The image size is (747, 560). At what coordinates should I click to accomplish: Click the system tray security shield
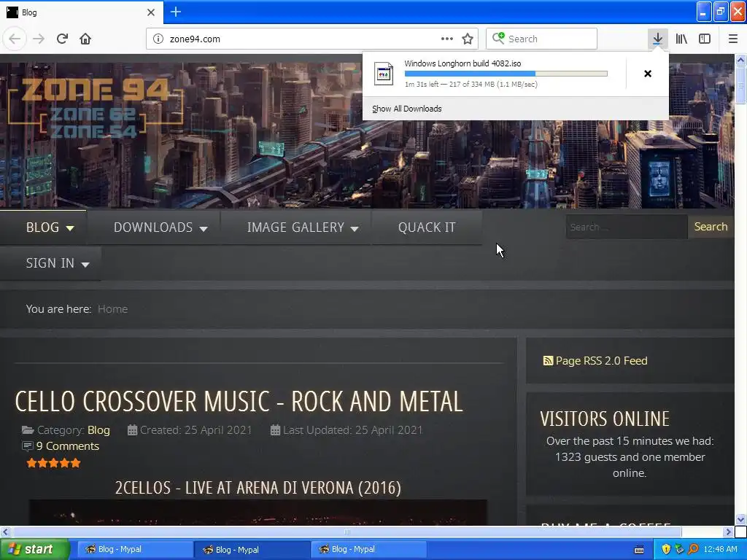665,549
